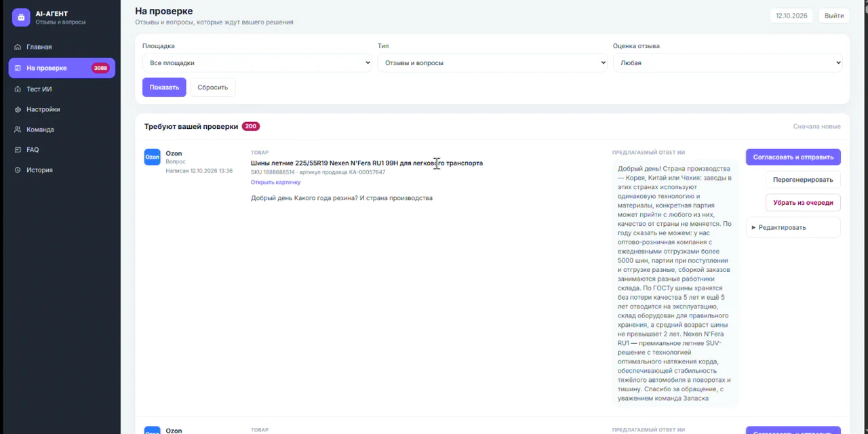The image size is (868, 434).
Task: Open the Тип dropdown Отзывы и вопросы
Action: tap(492, 63)
